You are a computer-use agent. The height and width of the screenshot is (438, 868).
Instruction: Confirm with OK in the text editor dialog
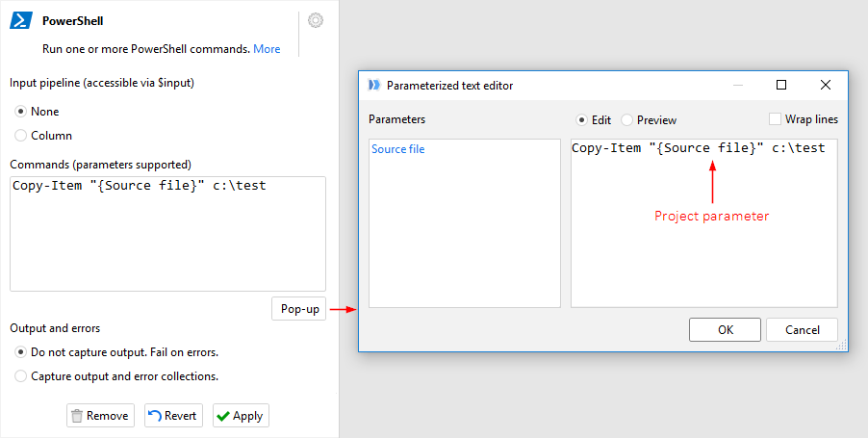point(726,329)
